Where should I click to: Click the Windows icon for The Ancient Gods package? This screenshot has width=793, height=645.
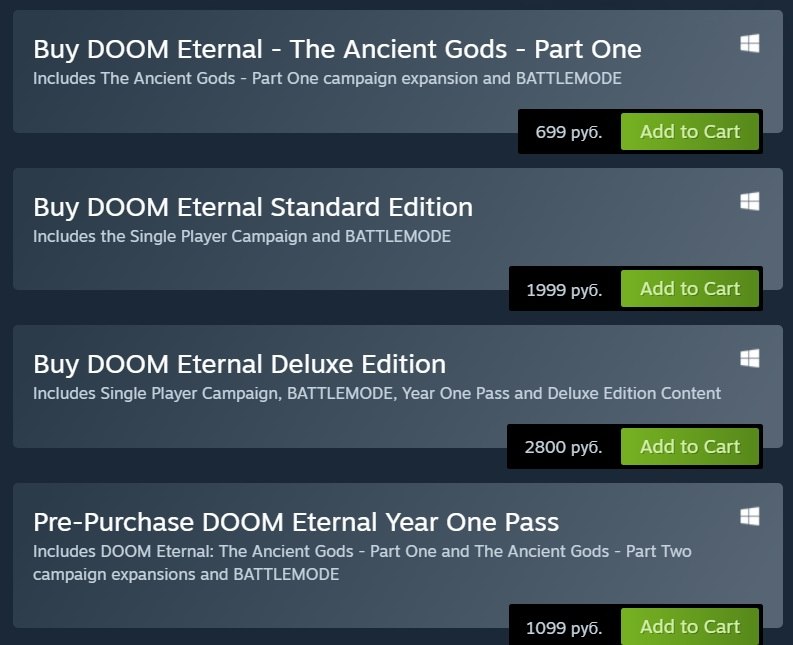point(749,43)
